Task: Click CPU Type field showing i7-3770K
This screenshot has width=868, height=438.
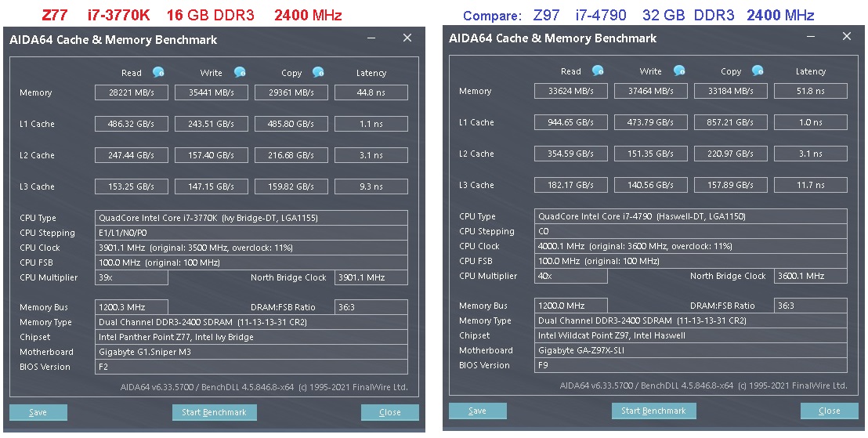Action: pyautogui.click(x=251, y=218)
